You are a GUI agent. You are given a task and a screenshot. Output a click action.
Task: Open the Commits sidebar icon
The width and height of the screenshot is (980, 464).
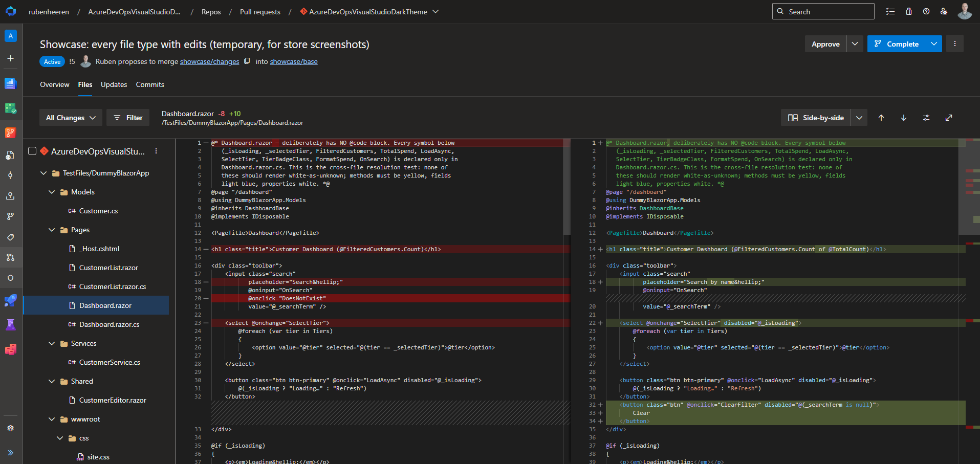[11, 175]
